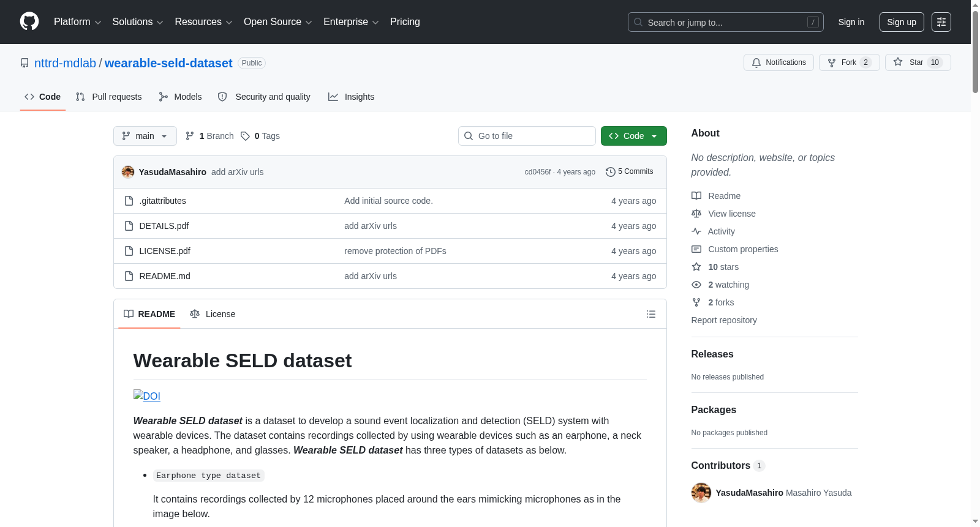
Task: Open the wearable-seld-dataset repository link
Action: pos(168,63)
